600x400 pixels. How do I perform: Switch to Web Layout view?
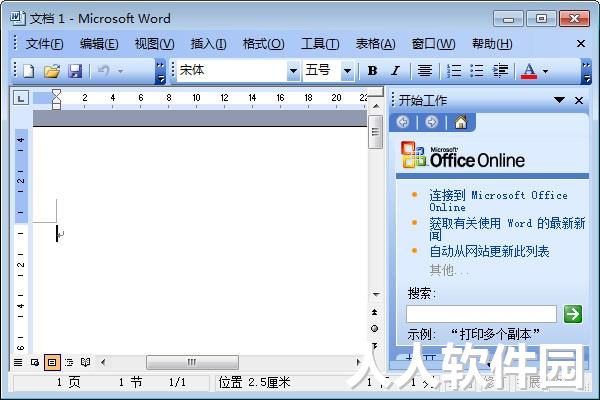click(35, 362)
